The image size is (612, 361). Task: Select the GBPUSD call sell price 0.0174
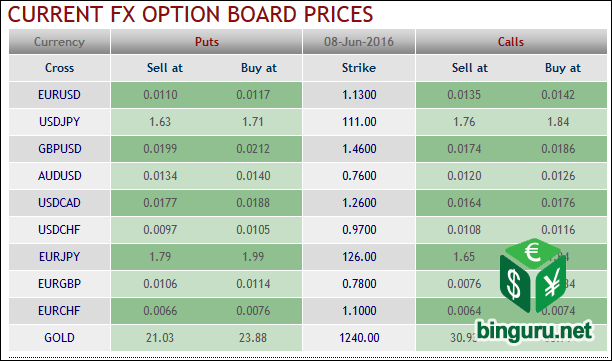pyautogui.click(x=464, y=149)
